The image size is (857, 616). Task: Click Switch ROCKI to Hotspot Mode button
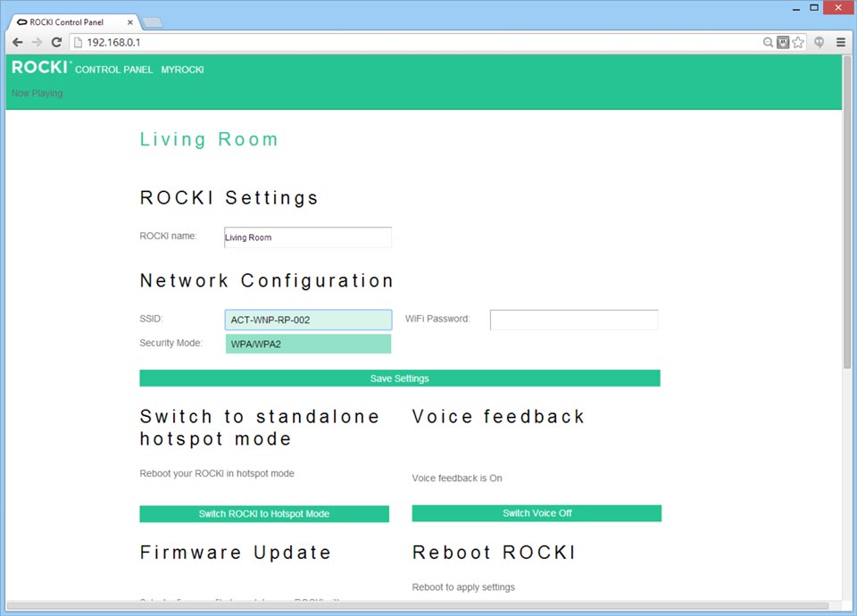point(264,514)
